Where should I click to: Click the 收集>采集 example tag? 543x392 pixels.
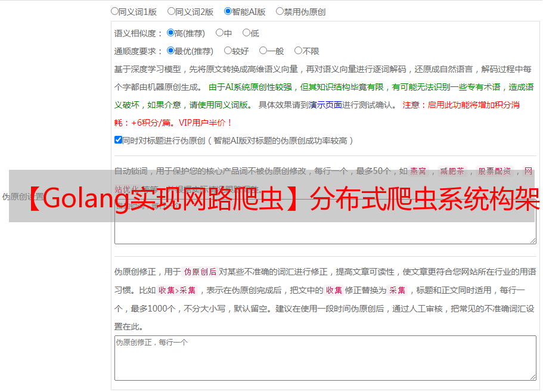pos(177,290)
